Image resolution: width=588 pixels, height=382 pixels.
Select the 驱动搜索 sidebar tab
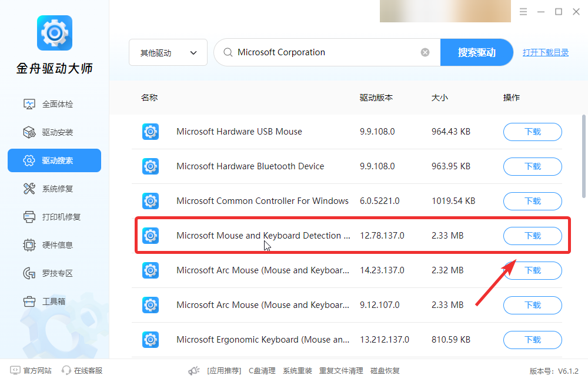[54, 160]
